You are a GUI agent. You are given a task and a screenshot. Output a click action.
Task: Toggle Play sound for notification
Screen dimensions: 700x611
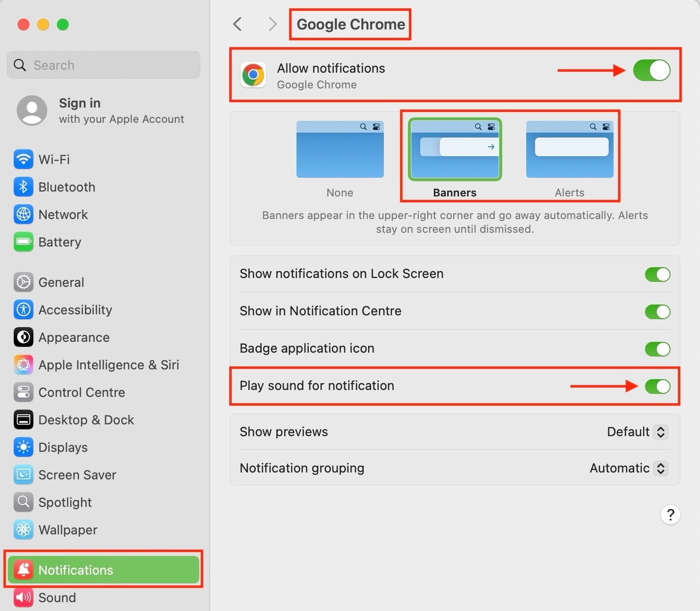657,387
